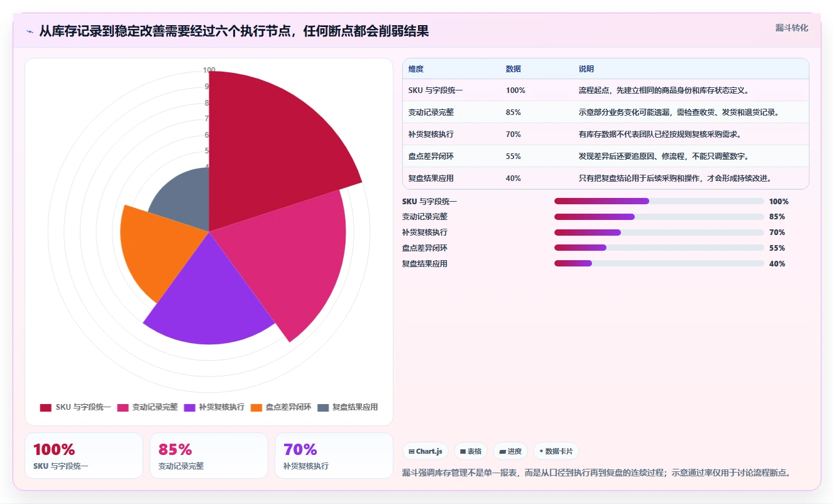Image resolution: width=834 pixels, height=504 pixels.
Task: Toggle the 补货复核执行 legend swatch
Action: tap(189, 407)
